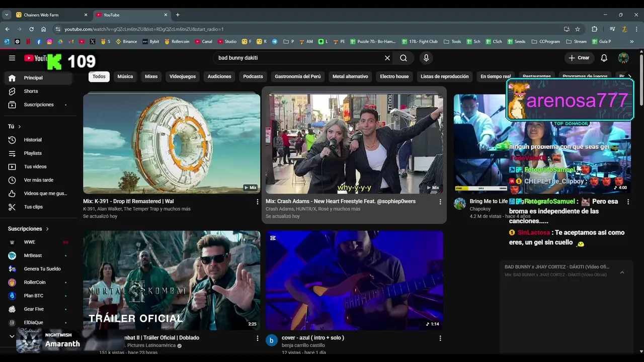Open the K-391 Drop it mix thumbnail
644x362 pixels.
pyautogui.click(x=172, y=144)
